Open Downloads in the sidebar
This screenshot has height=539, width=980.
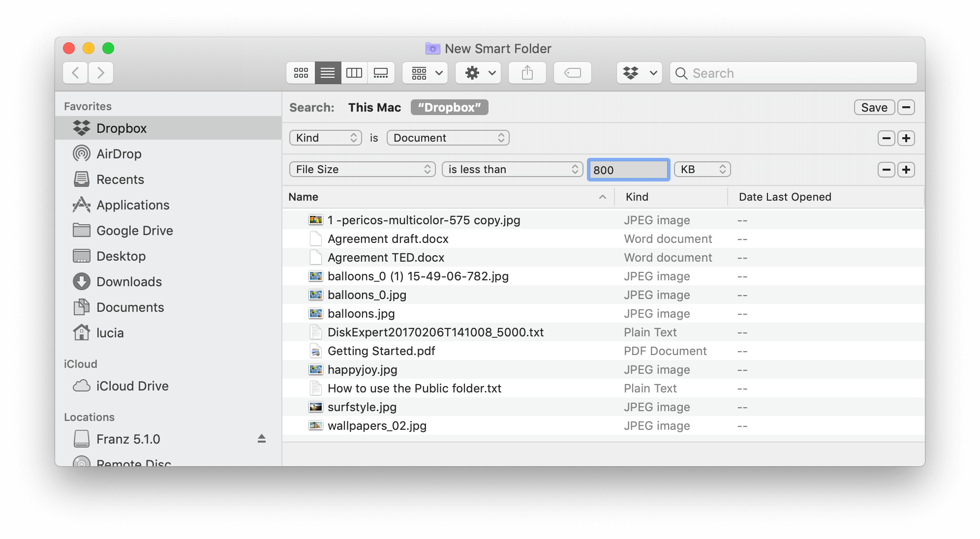coord(168,282)
